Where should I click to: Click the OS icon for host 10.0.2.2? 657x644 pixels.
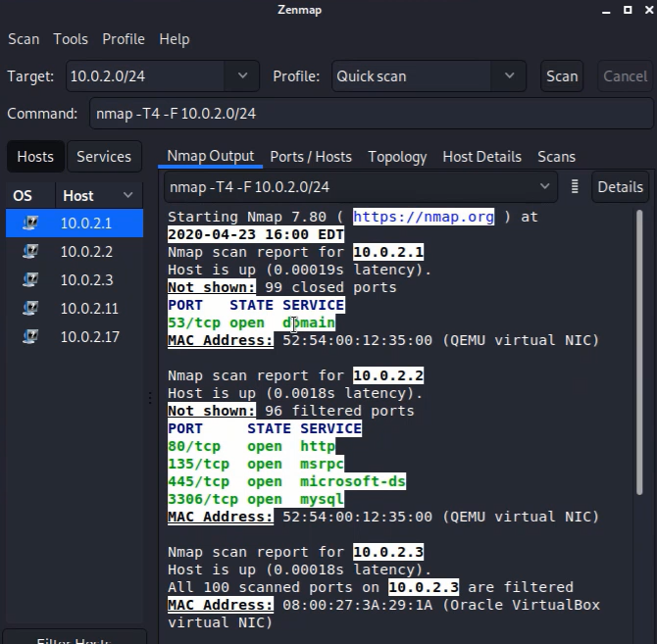pyautogui.click(x=30, y=251)
